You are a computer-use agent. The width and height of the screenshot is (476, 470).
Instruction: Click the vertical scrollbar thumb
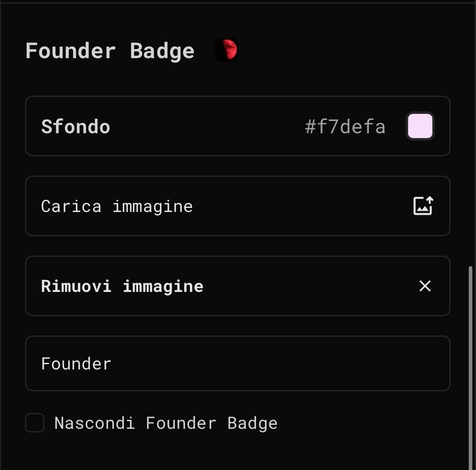[x=470, y=363]
